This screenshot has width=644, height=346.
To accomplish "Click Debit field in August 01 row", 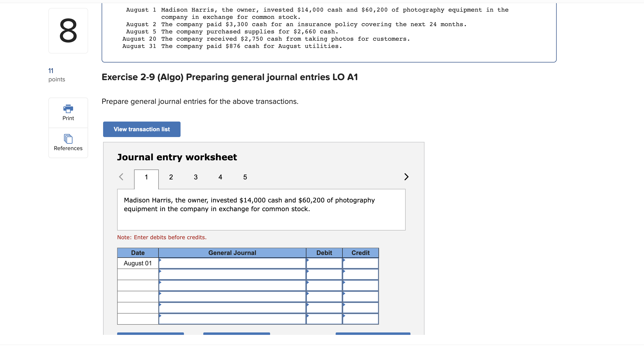I will pyautogui.click(x=324, y=263).
